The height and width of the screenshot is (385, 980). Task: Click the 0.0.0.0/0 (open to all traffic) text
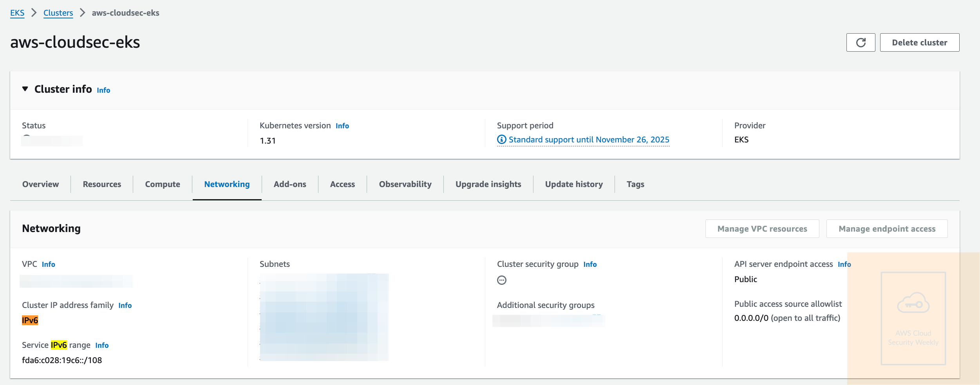coord(787,318)
